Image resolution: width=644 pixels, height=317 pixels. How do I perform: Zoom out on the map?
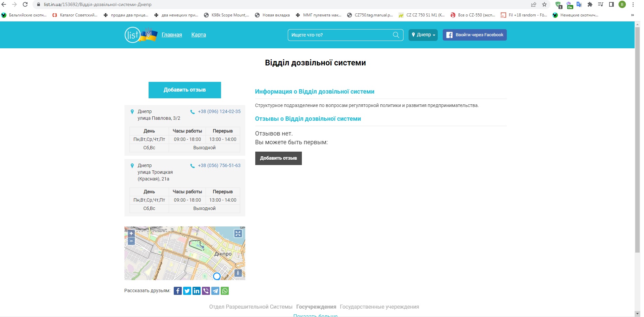click(131, 241)
